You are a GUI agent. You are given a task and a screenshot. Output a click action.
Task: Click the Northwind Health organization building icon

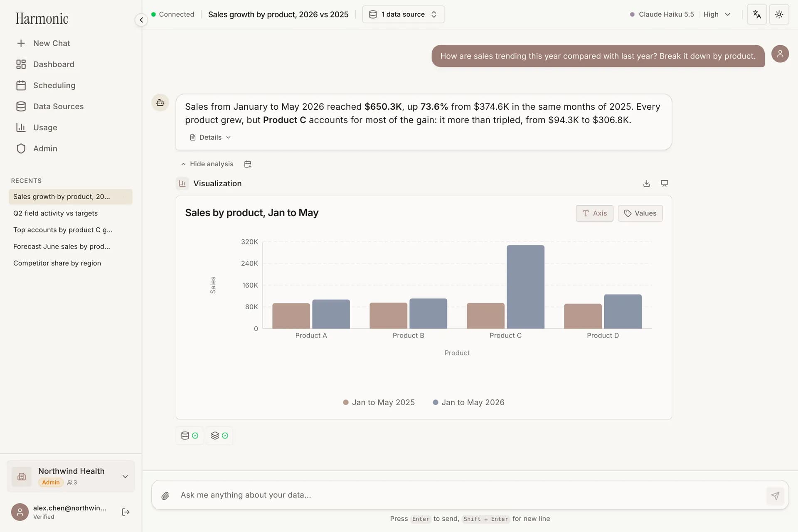22,477
